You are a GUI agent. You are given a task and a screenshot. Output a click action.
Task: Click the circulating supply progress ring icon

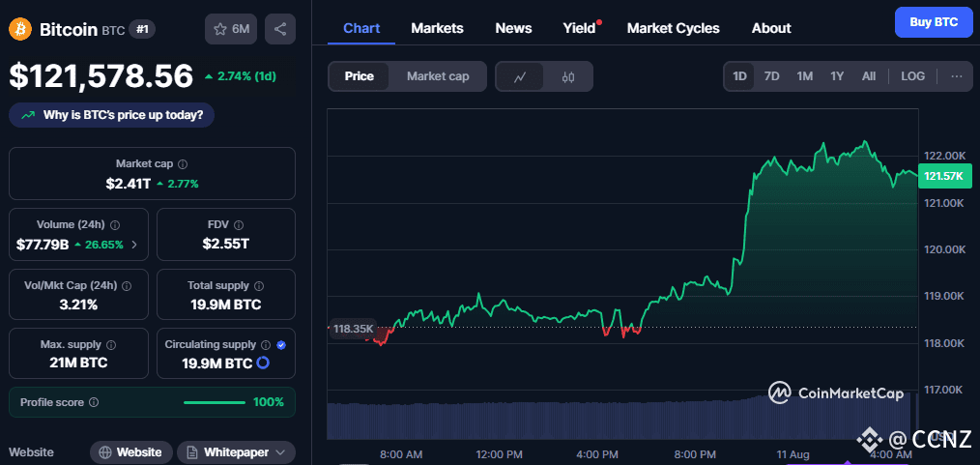pos(263,363)
